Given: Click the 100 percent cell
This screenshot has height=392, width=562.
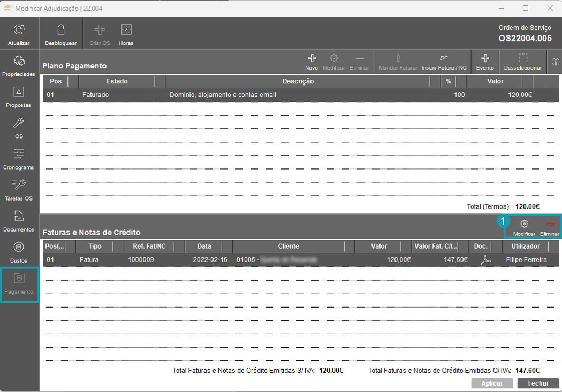Looking at the screenshot, I should tap(459, 95).
